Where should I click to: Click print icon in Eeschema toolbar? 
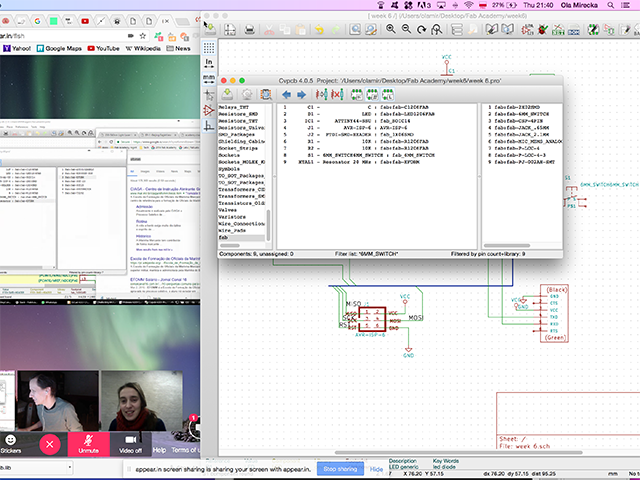(x=249, y=29)
